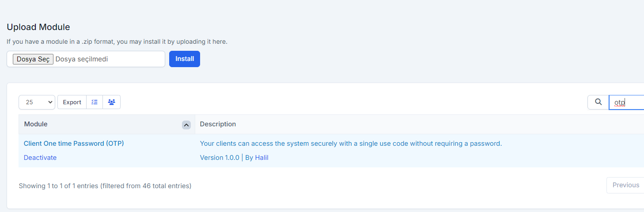Click the Upload Module heading
This screenshot has width=644, height=212.
[38, 27]
